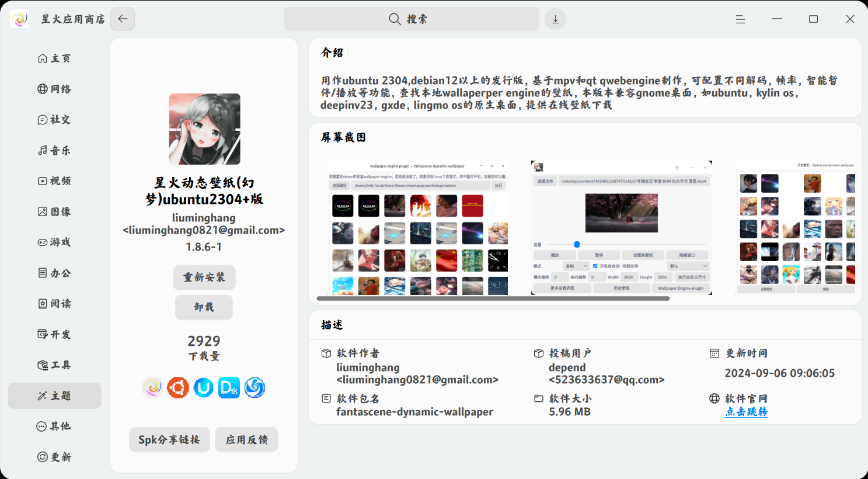Click the 卸载 uninstall button
868x479 pixels.
click(204, 307)
